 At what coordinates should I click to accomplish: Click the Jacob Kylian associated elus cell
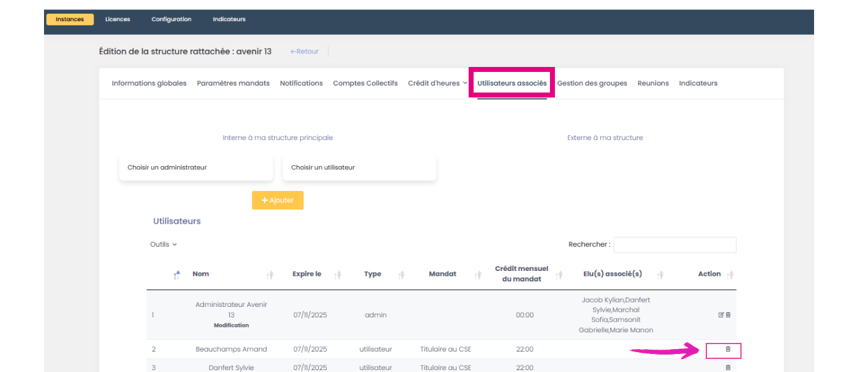pyautogui.click(x=616, y=315)
